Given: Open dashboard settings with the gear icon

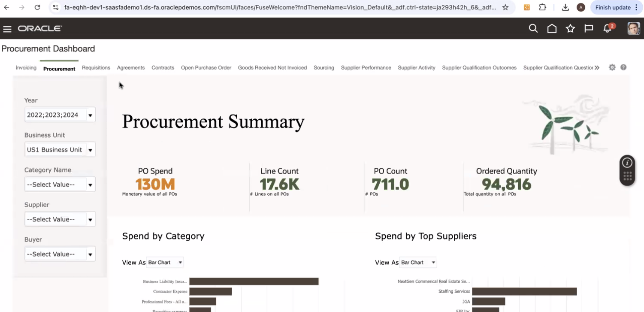Looking at the screenshot, I should (x=612, y=67).
